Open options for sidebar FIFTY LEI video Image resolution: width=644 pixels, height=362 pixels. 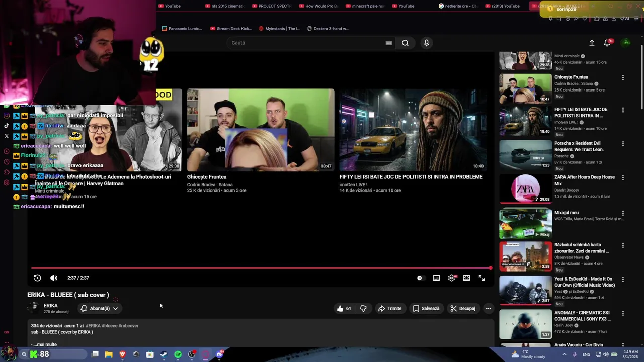623,110
